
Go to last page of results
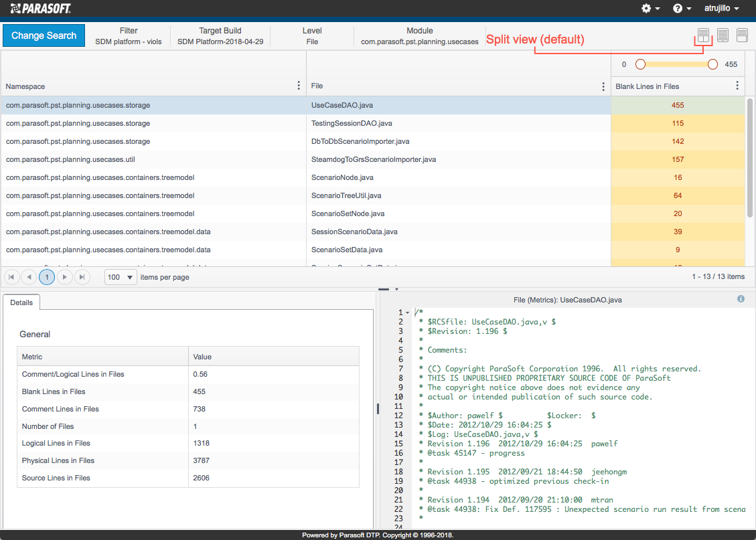point(82,277)
